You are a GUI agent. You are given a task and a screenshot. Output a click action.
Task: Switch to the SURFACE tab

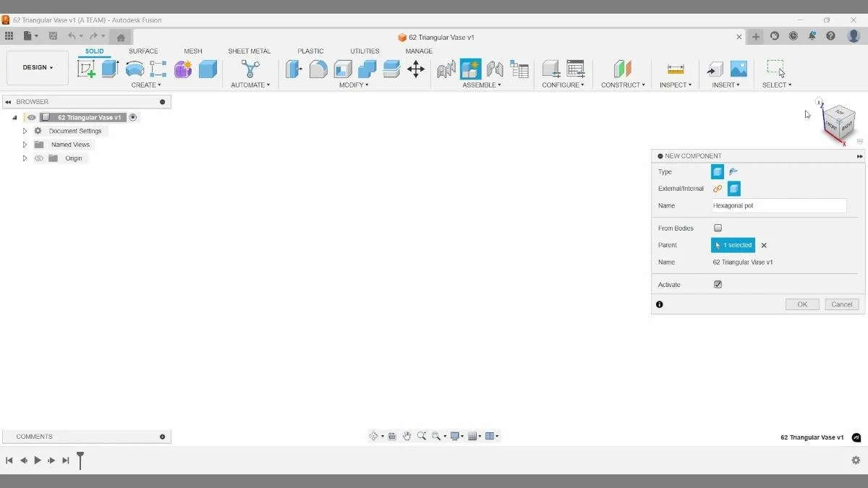click(143, 51)
